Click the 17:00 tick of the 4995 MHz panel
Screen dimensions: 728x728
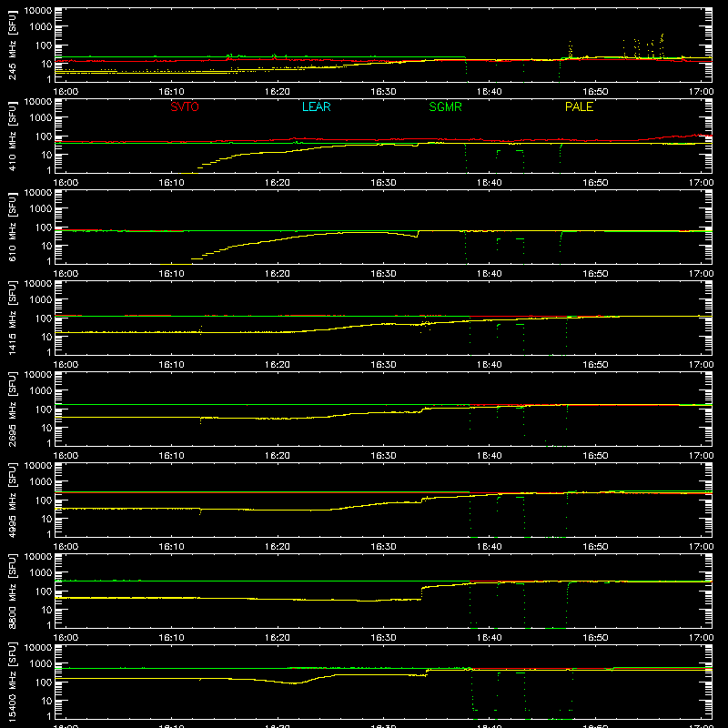701,547
